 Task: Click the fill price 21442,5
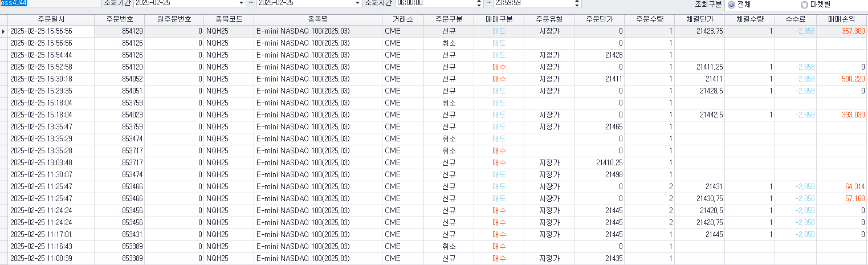(x=712, y=115)
